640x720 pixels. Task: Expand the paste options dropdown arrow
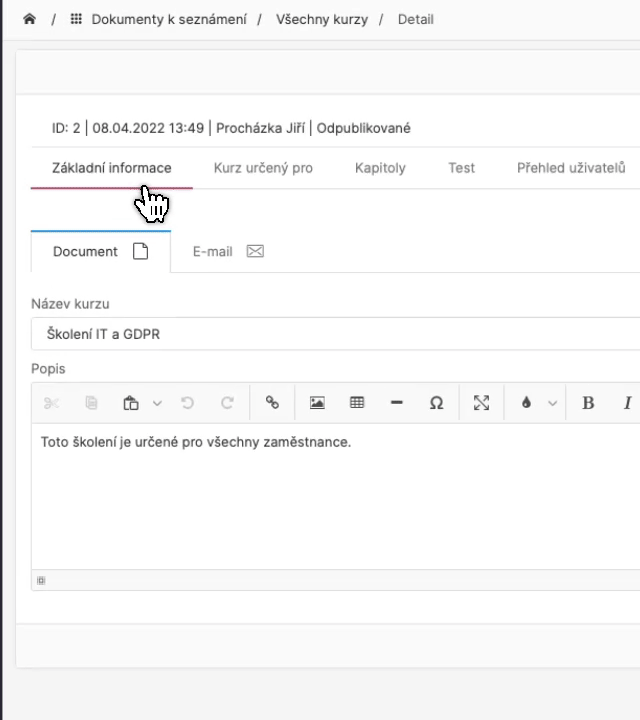pos(157,403)
